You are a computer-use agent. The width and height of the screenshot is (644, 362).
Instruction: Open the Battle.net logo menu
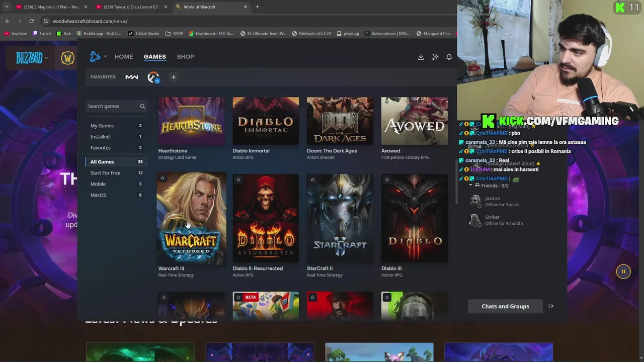[x=95, y=57]
